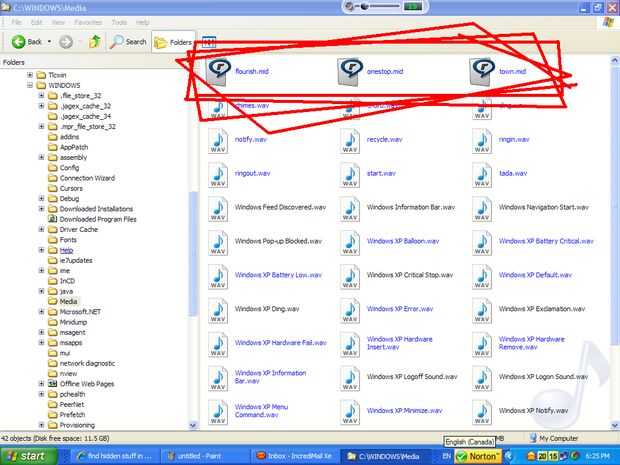Select ringin.wav file icon
This screenshot has height=465, width=620.
tap(482, 141)
